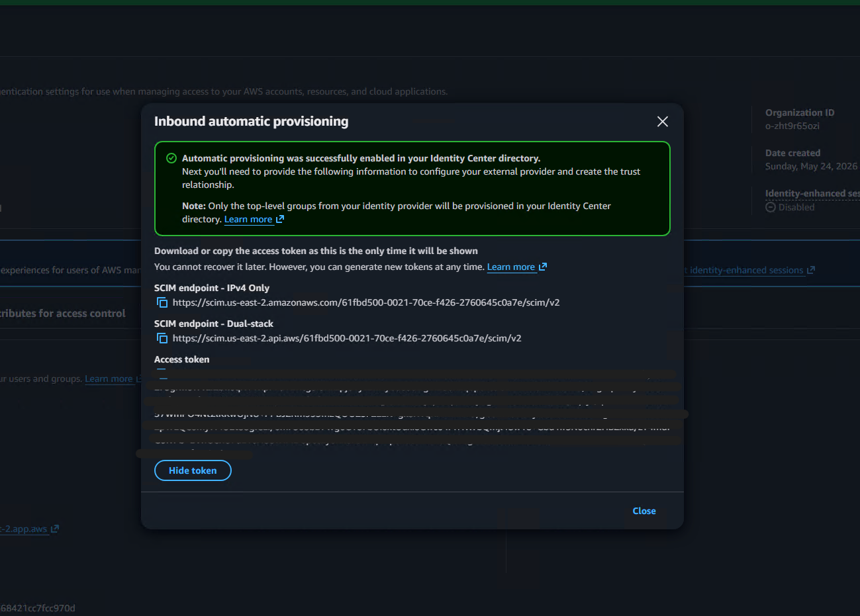
Task: Select the SCIM Dual-stack endpoint URL text
Action: (x=347, y=338)
